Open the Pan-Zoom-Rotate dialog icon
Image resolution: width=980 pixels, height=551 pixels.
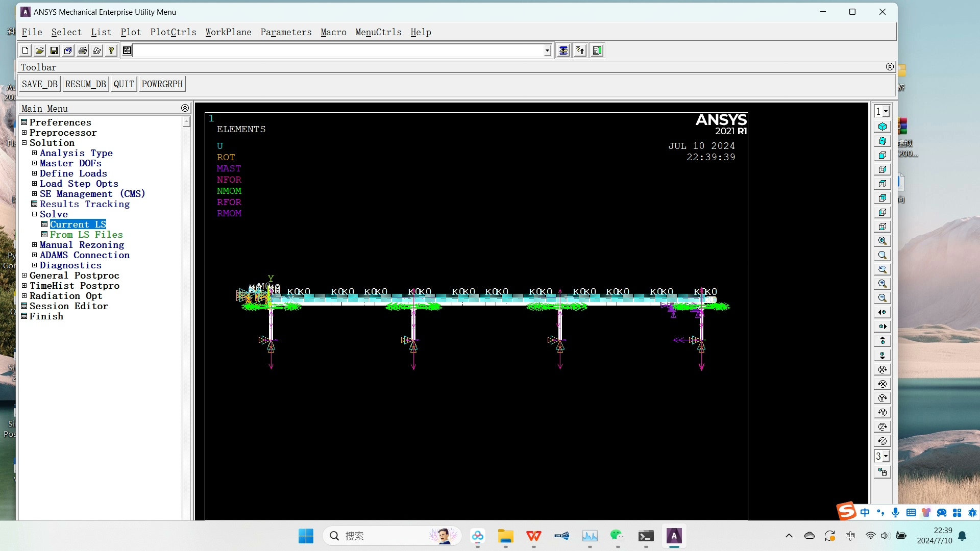pos(68,51)
